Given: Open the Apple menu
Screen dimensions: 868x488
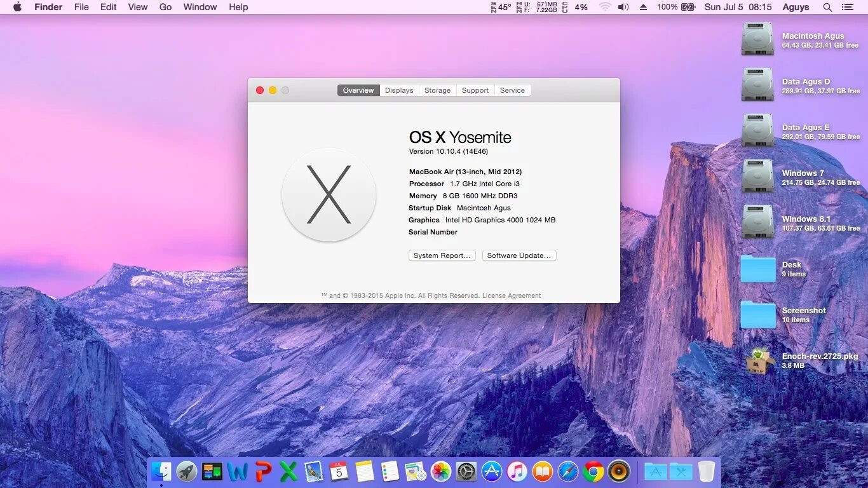Looking at the screenshot, I should [17, 7].
